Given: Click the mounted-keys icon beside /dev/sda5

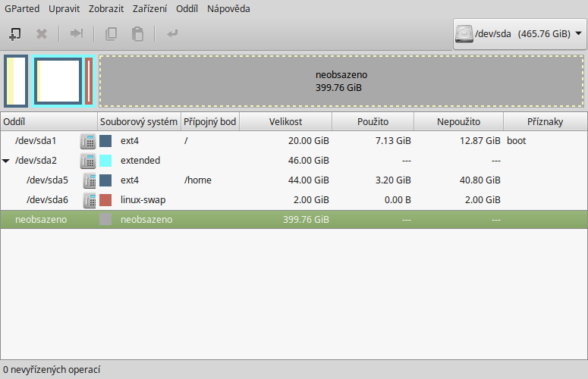Looking at the screenshot, I should pyautogui.click(x=90, y=180).
